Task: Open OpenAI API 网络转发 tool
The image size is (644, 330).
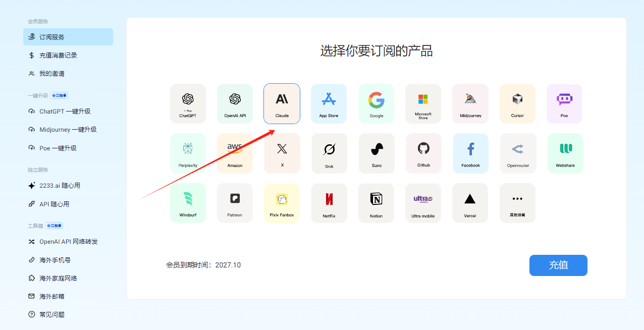Action: pyautogui.click(x=68, y=242)
